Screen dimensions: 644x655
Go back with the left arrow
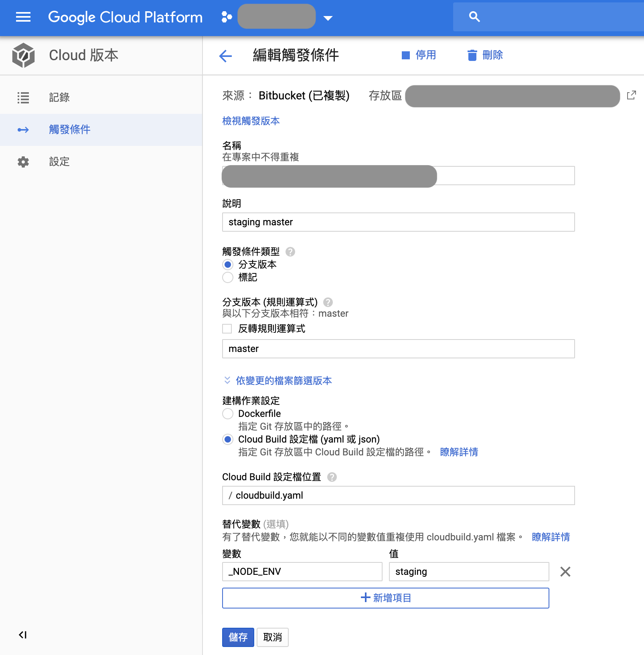[x=226, y=56]
